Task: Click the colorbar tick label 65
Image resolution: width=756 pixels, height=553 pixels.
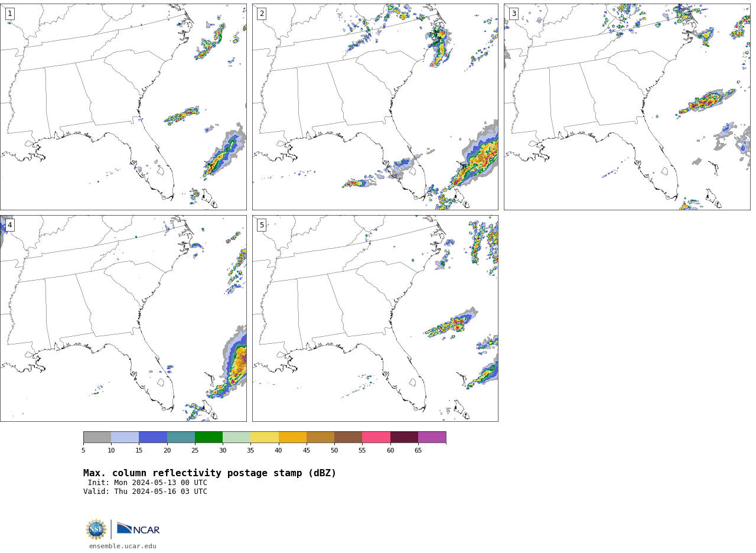Action: [418, 451]
